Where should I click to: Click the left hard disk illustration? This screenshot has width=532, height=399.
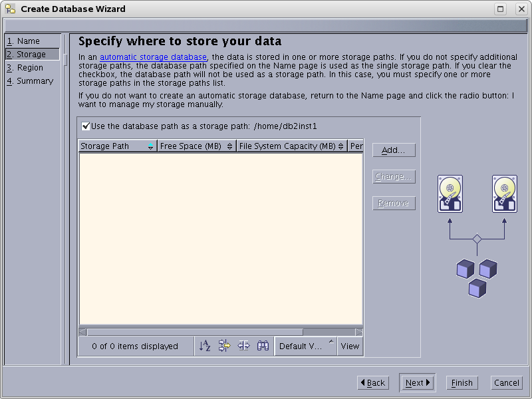point(450,194)
